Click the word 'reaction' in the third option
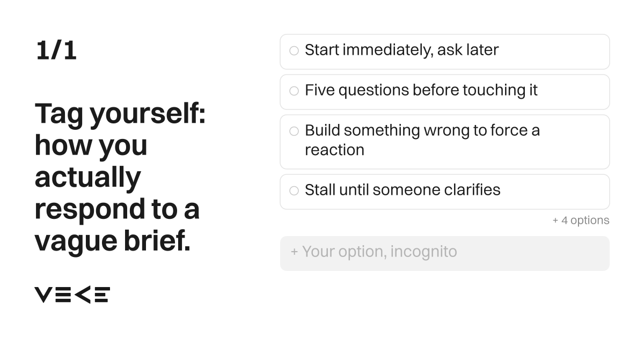The image size is (644, 338). pyautogui.click(x=334, y=150)
